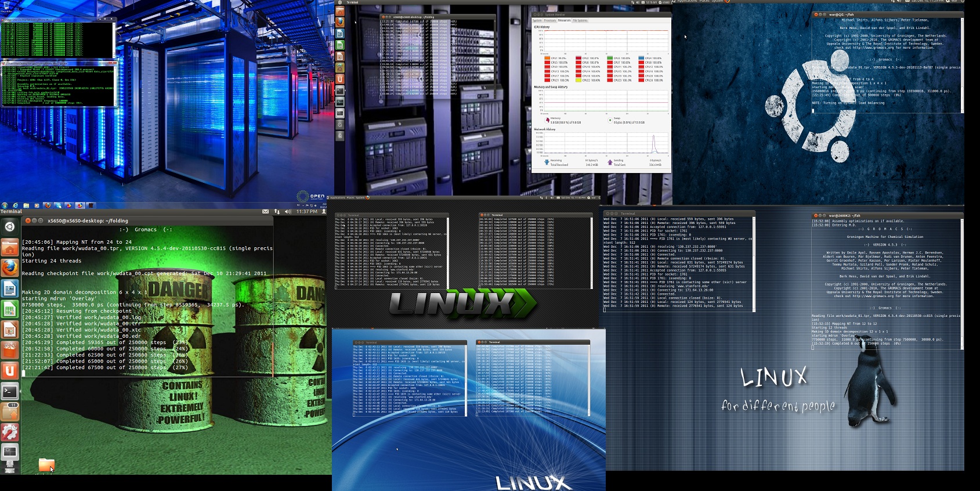Viewport: 980px width, 491px height.
Task: Open Skype from the Windows taskbar
Action: pos(59,205)
